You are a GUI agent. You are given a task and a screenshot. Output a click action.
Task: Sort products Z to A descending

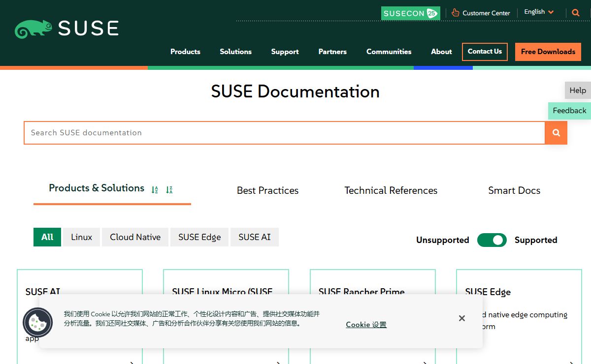(x=169, y=190)
